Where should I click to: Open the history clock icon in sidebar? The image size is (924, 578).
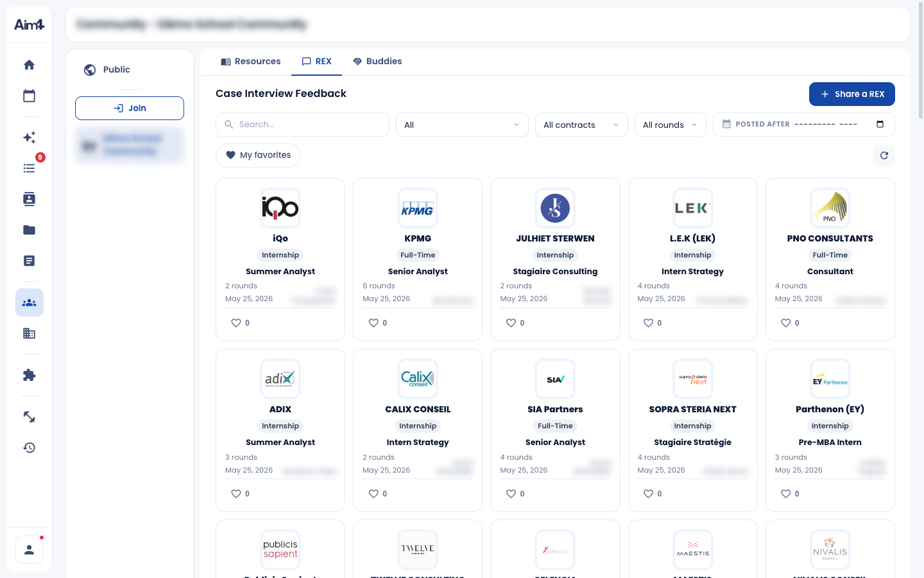pos(29,448)
